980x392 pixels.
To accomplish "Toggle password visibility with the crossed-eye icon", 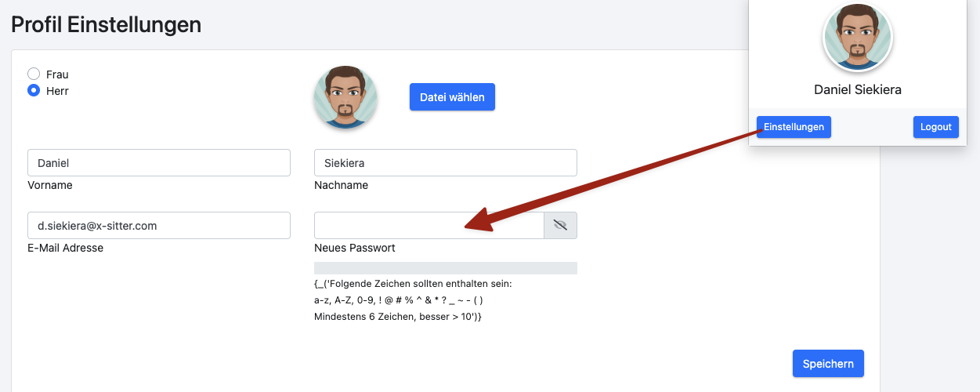I will (x=560, y=226).
